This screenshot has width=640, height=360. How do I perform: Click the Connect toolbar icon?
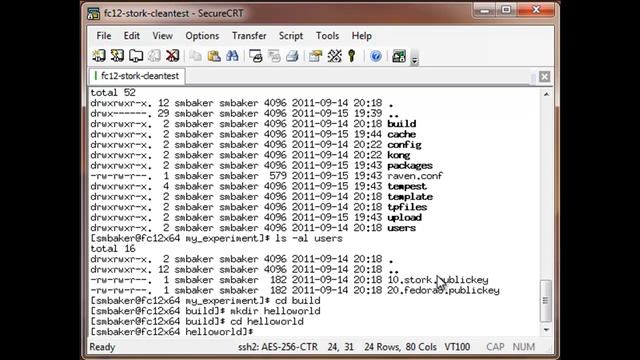pos(98,56)
